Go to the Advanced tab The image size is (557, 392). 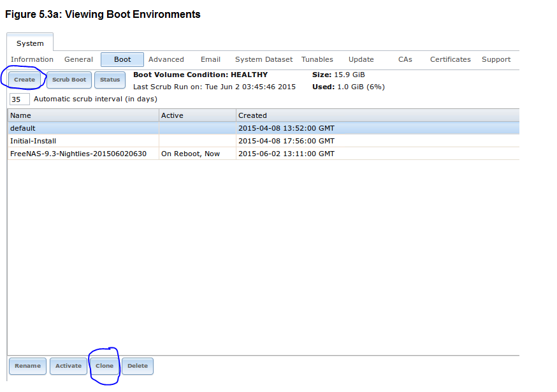166,59
